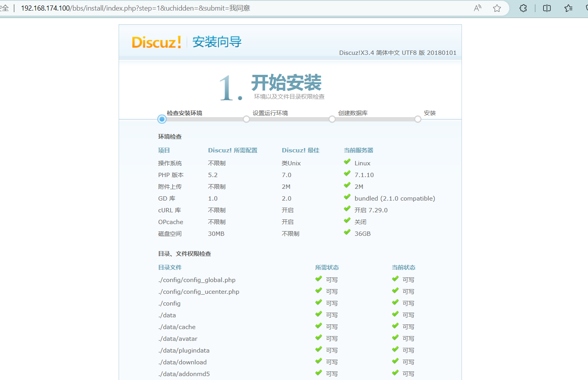Click 所需状态 check for ./data/cache
The height and width of the screenshot is (380, 588).
pos(319,326)
